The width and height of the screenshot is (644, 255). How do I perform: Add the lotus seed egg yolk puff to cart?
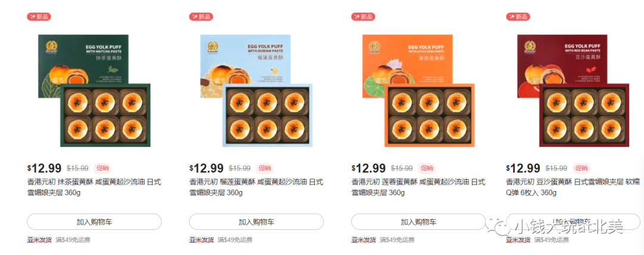coord(418,222)
